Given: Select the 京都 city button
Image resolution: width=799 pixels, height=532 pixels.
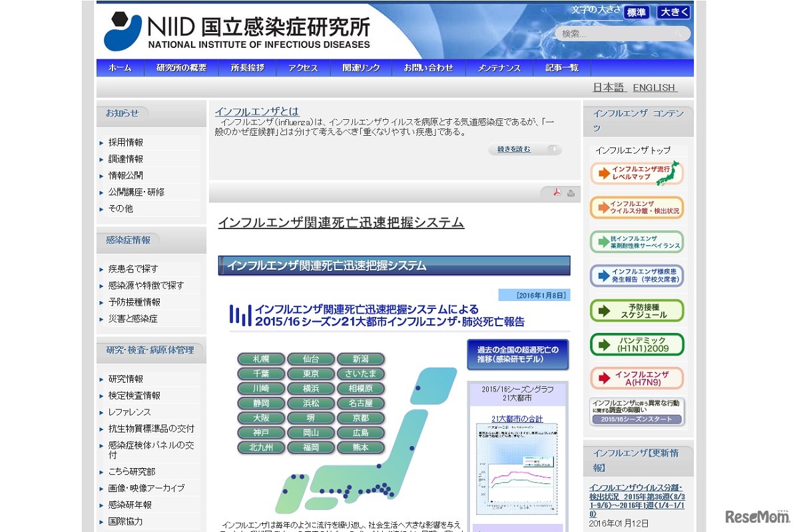Looking at the screenshot, I should click(x=361, y=418).
